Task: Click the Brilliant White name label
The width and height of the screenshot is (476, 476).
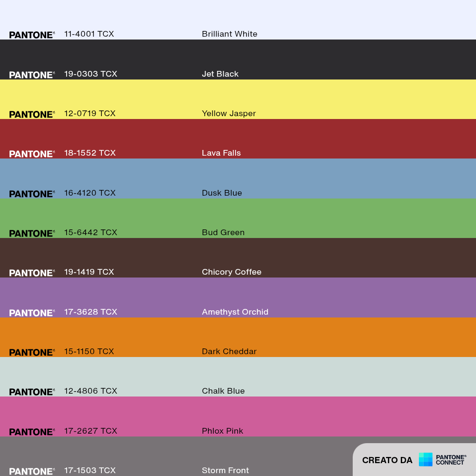Action: 229,34
